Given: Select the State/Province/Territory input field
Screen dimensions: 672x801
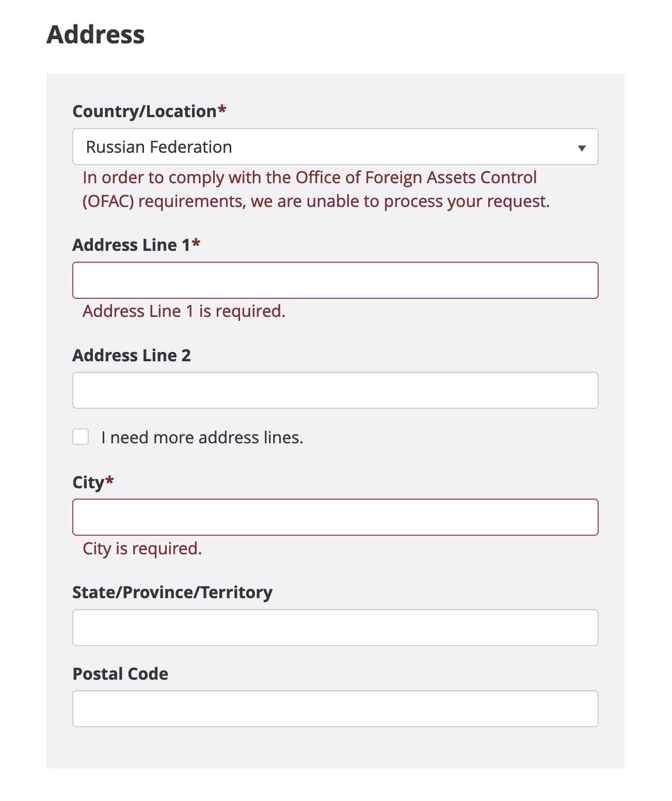Looking at the screenshot, I should (x=335, y=628).
